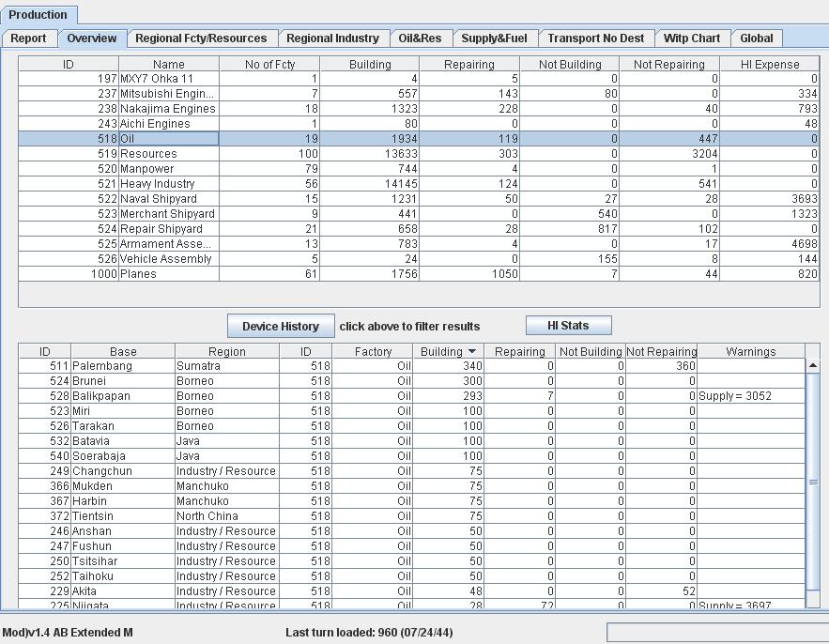829x644 pixels.
Task: Click the Building sort arrow in lower table
Action: (x=472, y=351)
